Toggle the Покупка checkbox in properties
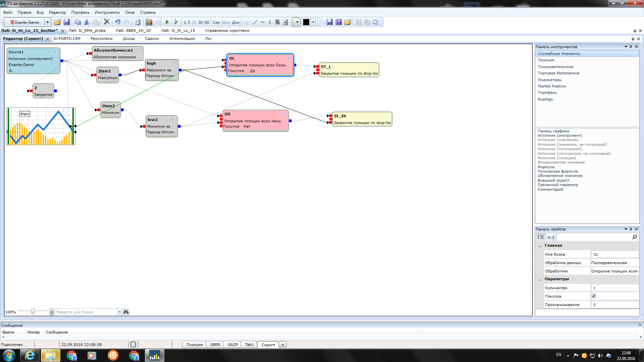Viewport: 644px width, 362px height. pyautogui.click(x=594, y=296)
